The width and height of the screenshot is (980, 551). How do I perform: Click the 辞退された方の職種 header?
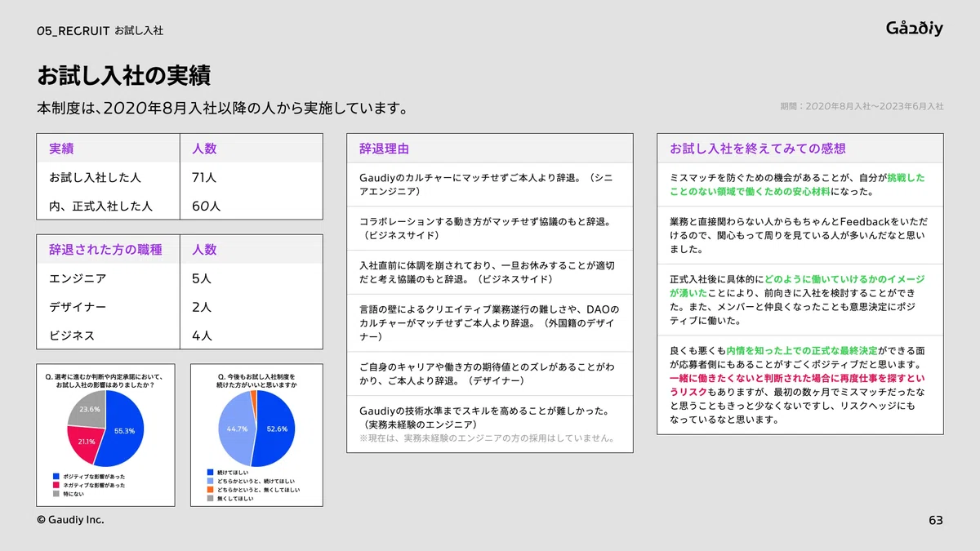coord(105,250)
